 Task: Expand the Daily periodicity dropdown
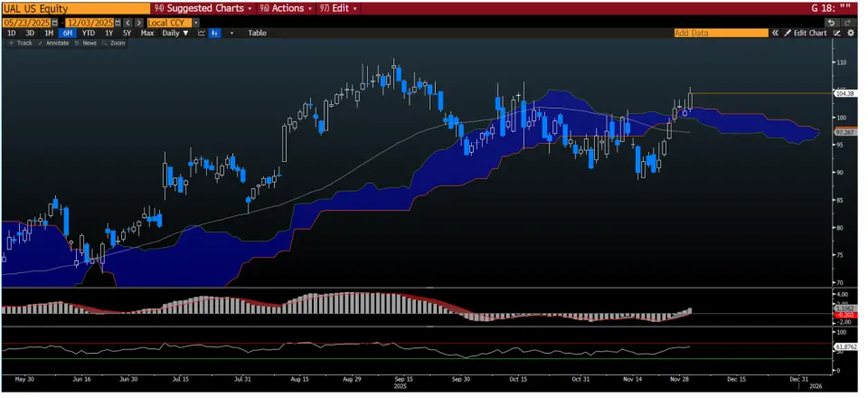(175, 33)
